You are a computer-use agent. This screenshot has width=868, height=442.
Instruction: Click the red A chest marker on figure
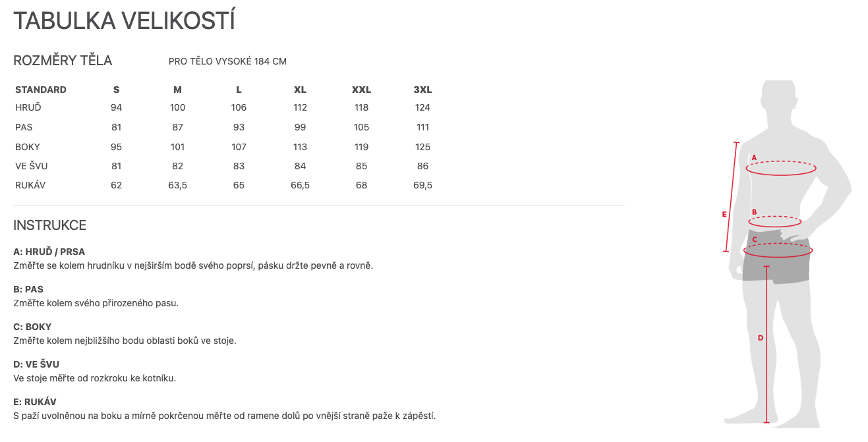pyautogui.click(x=754, y=157)
